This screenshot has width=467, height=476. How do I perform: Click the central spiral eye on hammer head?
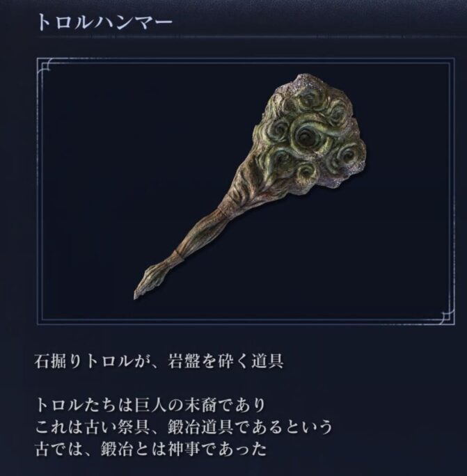[303, 138]
